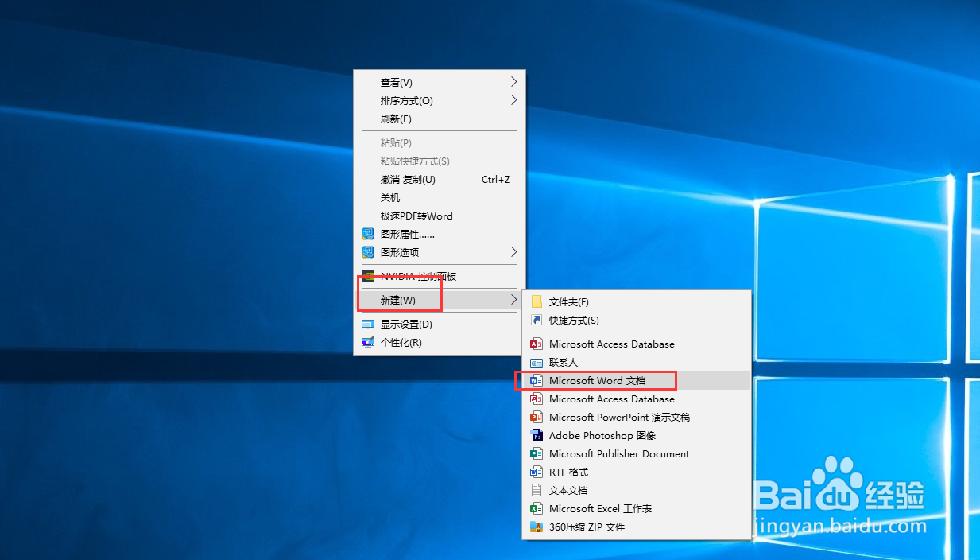
Task: Click the shortcut icon beside 快捷方式(S)
Action: click(536, 321)
